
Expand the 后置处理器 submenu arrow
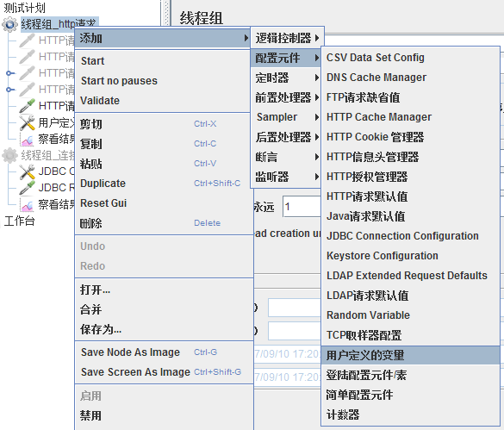click(317, 137)
